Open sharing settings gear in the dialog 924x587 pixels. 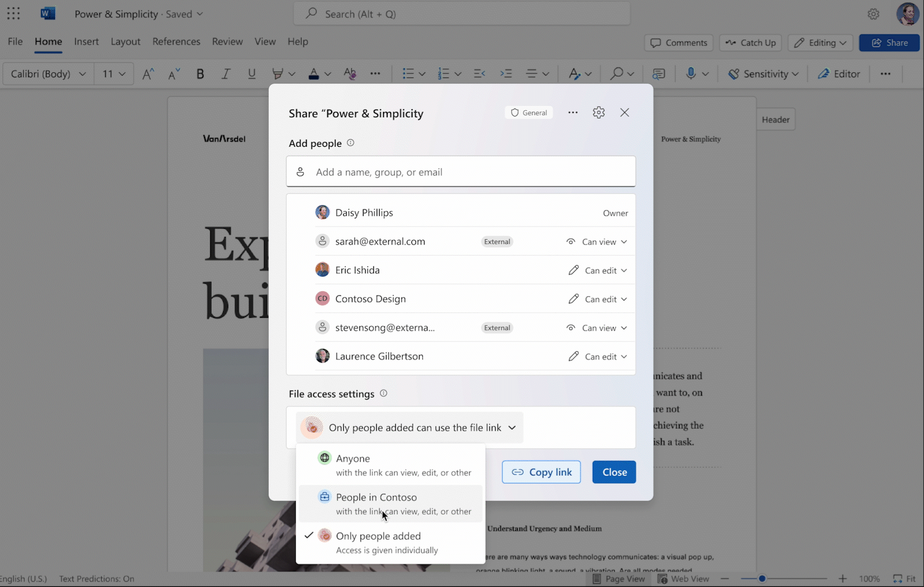tap(599, 113)
